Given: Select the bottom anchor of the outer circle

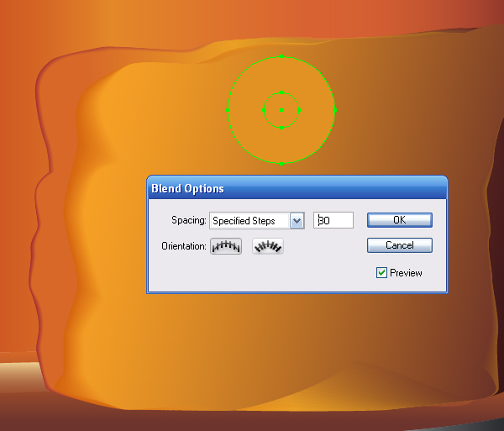Looking at the screenshot, I should pyautogui.click(x=281, y=164).
